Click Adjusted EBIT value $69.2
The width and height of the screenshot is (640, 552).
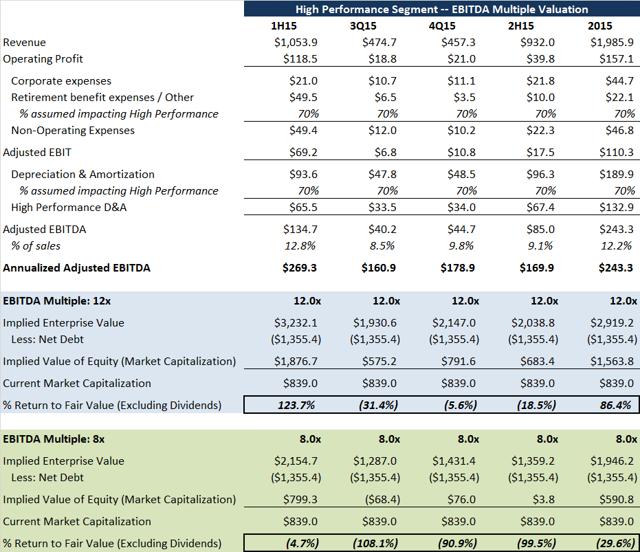[303, 153]
